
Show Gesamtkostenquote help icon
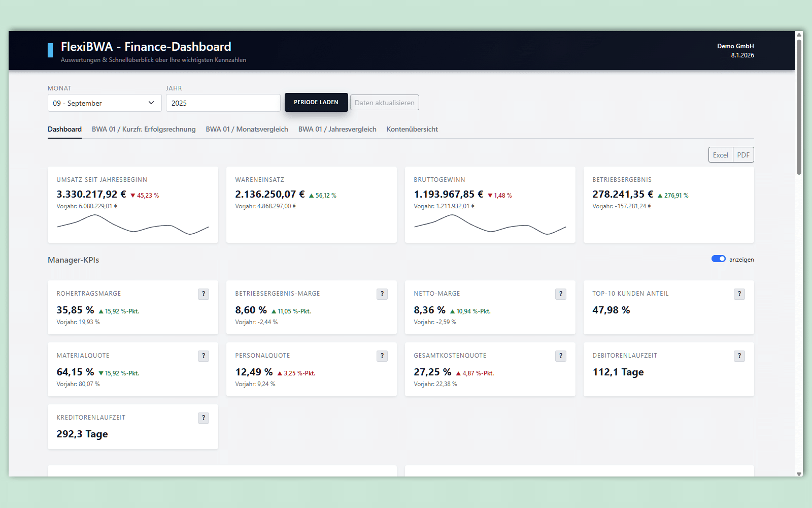(561, 356)
